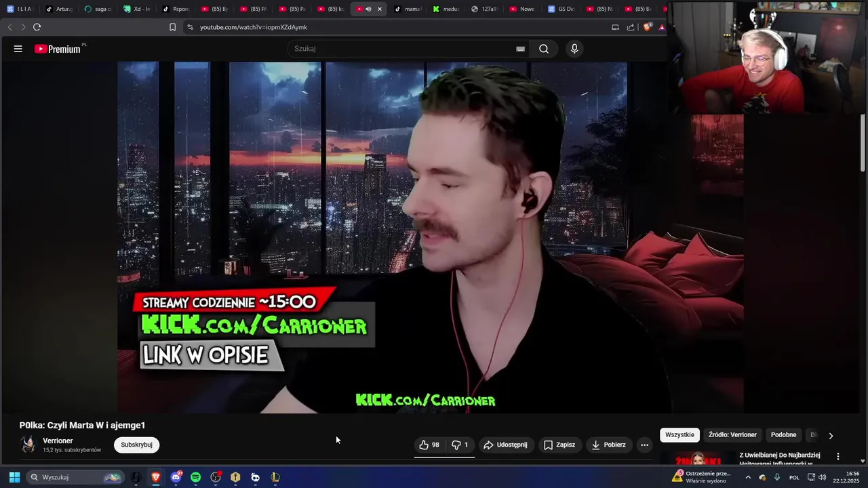Click the cast/media icon in address bar

point(615,27)
